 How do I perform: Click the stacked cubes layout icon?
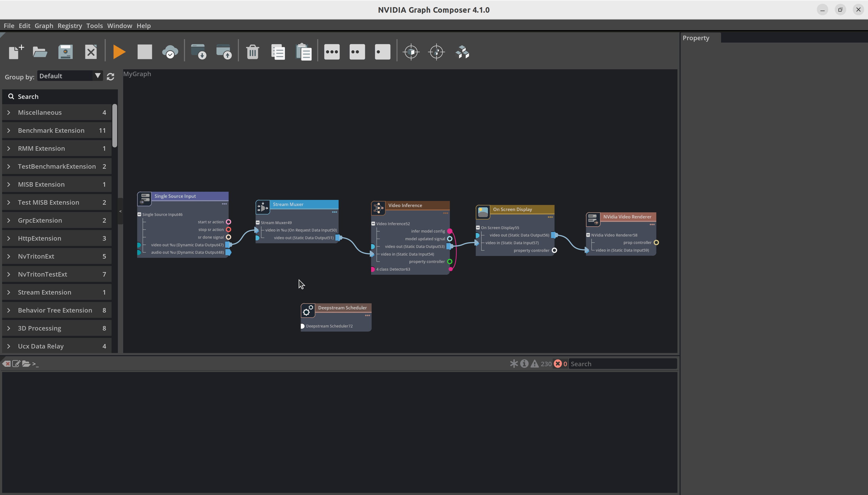click(462, 52)
